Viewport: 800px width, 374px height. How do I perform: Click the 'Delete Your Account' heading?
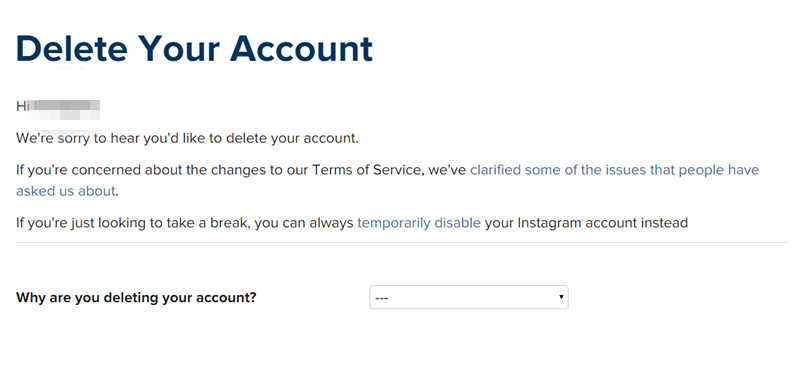point(194,49)
